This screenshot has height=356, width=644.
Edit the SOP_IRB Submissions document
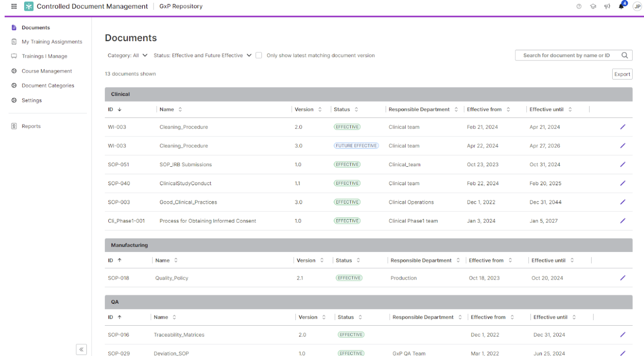tap(622, 165)
